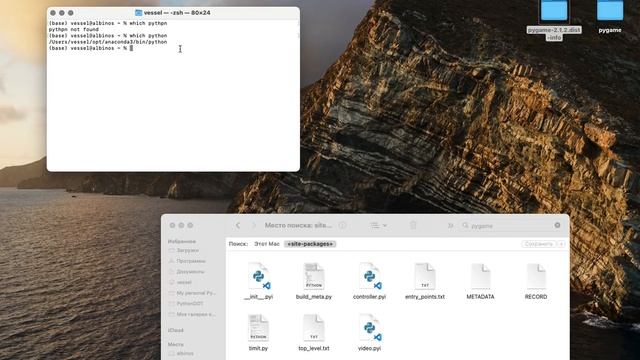Viewport: 640px width, 360px height.
Task: Click the Terminal prompt line with cursor
Action: click(91, 48)
